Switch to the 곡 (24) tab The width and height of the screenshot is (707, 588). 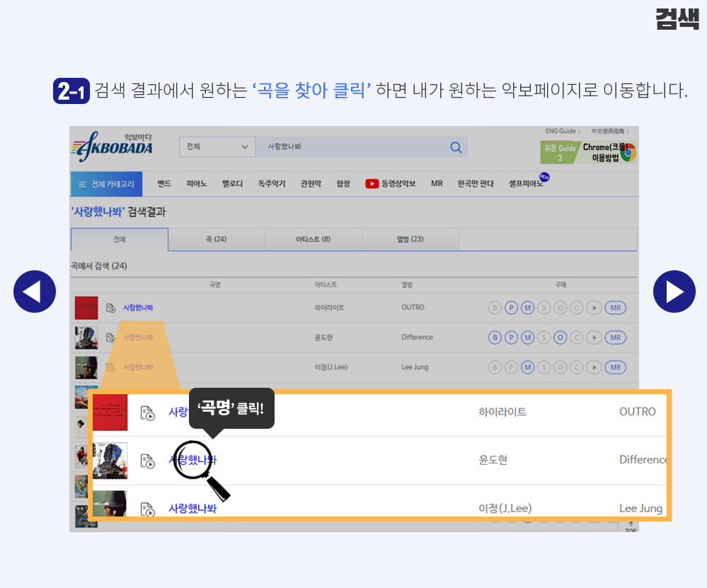coord(217,239)
